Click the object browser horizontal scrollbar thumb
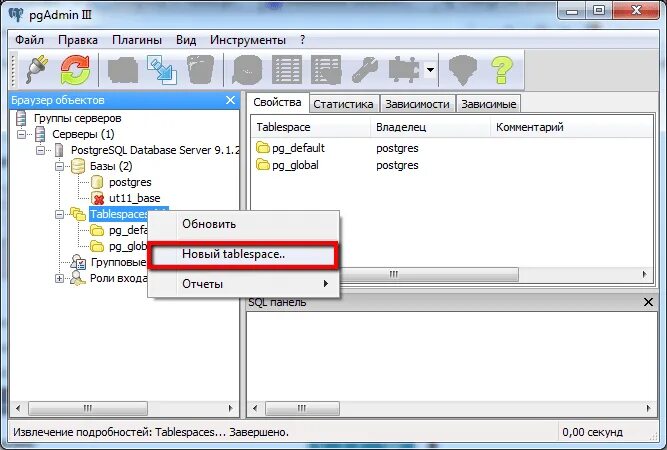Image resolution: width=667 pixels, height=450 pixels. coord(88,408)
